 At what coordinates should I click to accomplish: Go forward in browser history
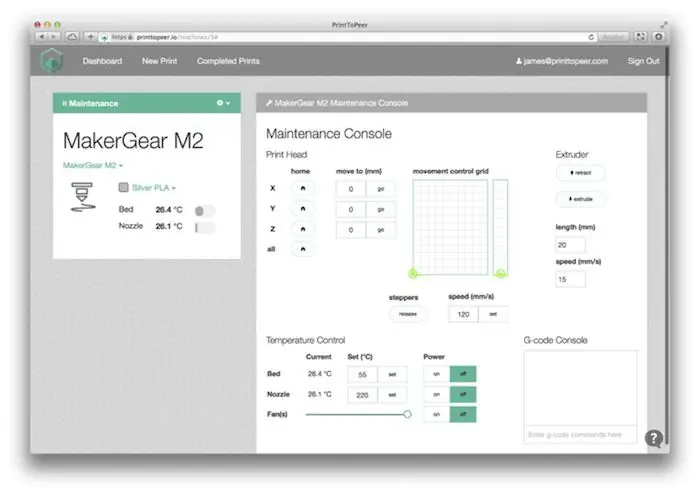(x=54, y=37)
